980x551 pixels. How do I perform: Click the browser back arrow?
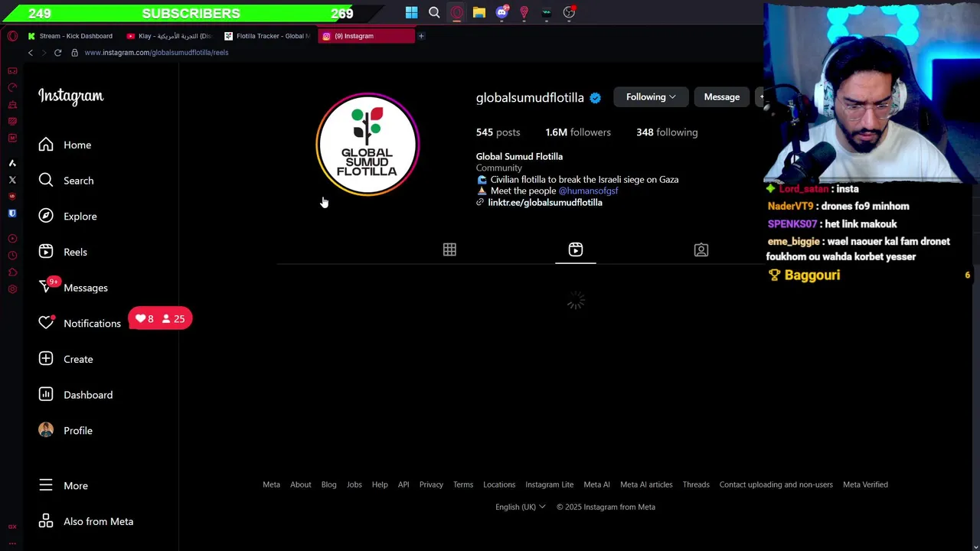(x=31, y=53)
